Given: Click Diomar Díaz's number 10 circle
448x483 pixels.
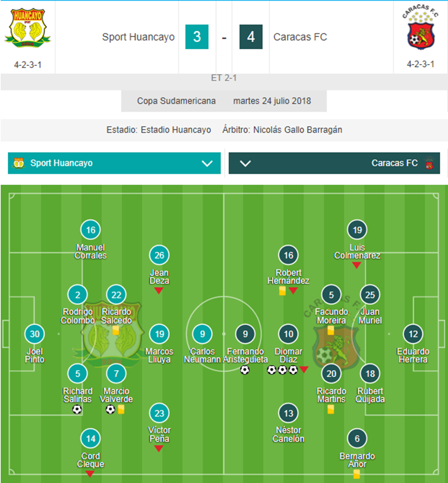Looking at the screenshot, I should 288,334.
